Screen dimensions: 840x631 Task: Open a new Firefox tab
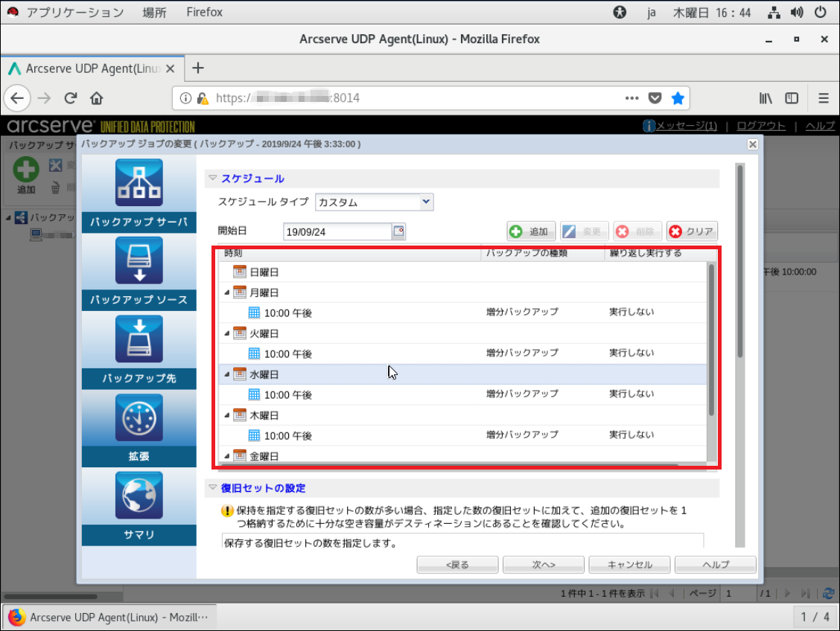tap(197, 68)
